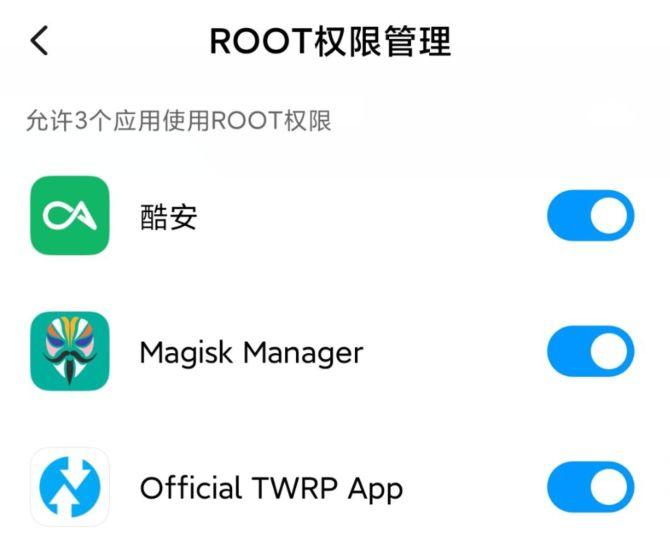Click the white infinity logo inside 酷安 icon
This screenshot has width=670, height=552.
click(70, 216)
